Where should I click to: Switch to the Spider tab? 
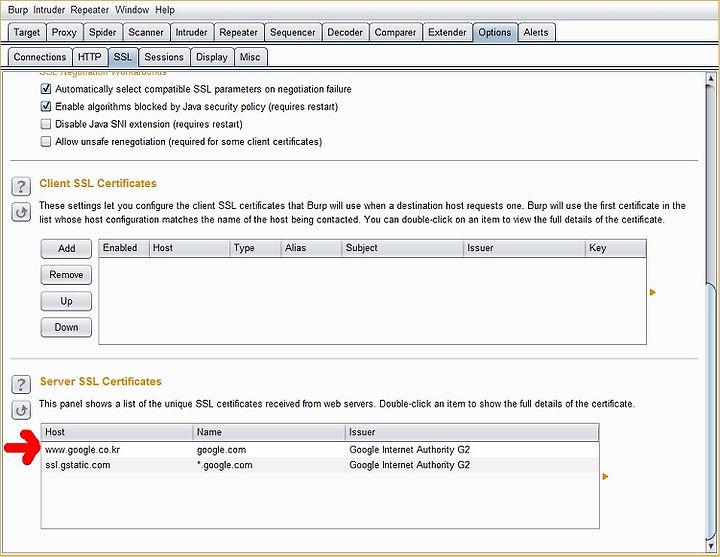pyautogui.click(x=102, y=32)
